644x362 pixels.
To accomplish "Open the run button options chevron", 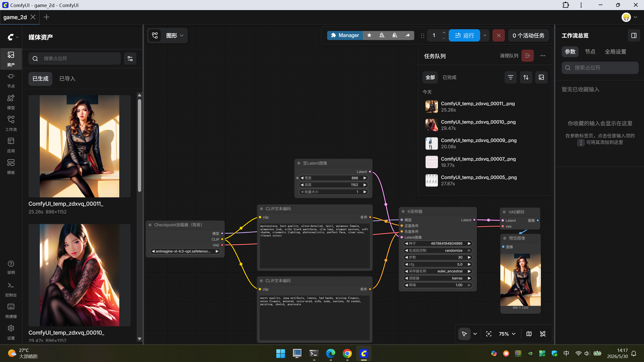I will [x=485, y=35].
